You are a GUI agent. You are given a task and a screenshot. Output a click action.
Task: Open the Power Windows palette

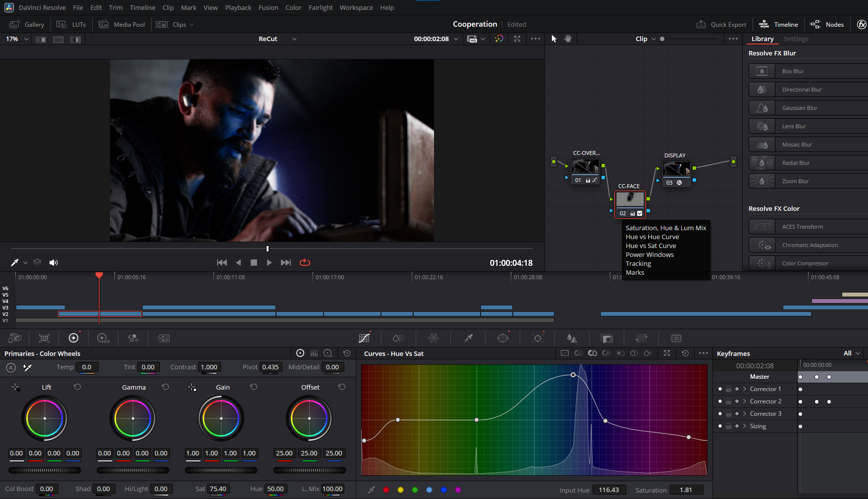point(503,338)
